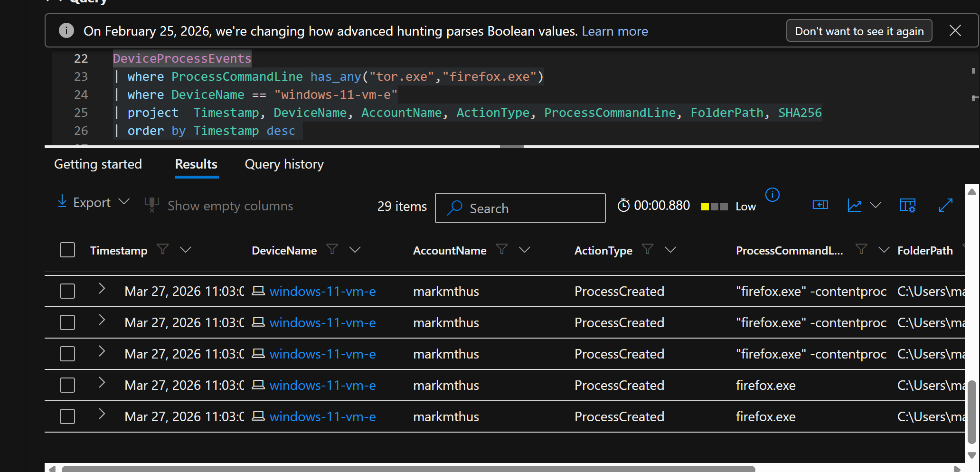The image size is (980, 472).
Task: Filter the Timestamp column
Action: point(163,249)
